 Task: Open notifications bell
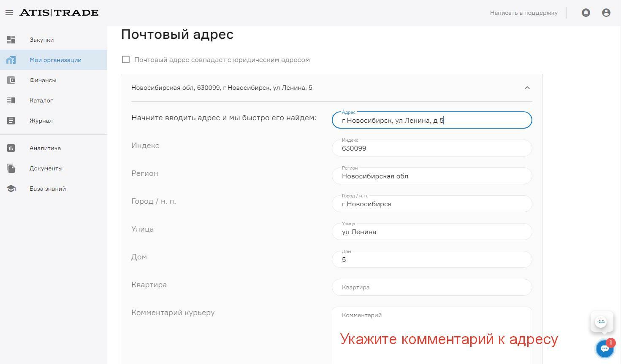point(586,13)
